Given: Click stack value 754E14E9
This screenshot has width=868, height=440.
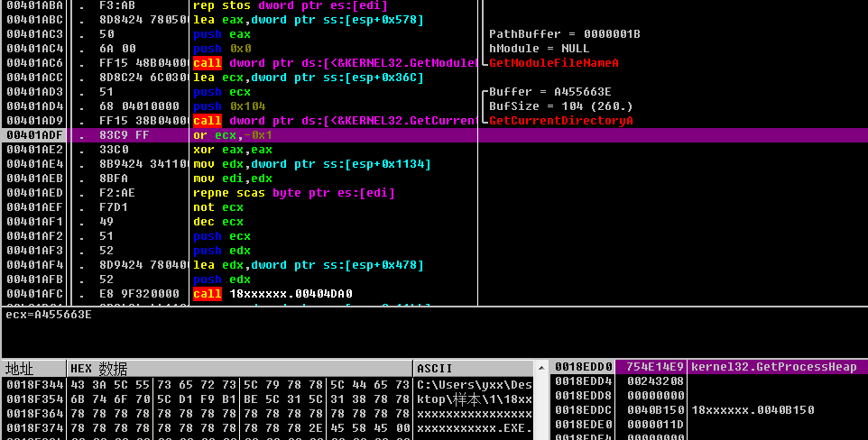Looking at the screenshot, I should coord(655,367).
